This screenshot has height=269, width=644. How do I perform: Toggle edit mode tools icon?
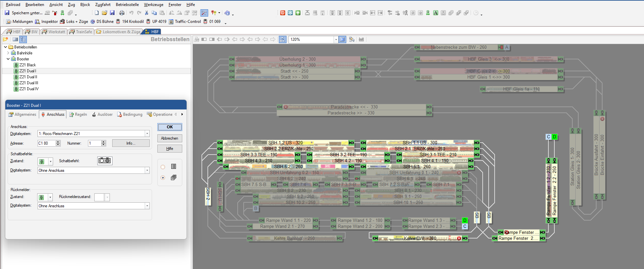[x=204, y=13]
